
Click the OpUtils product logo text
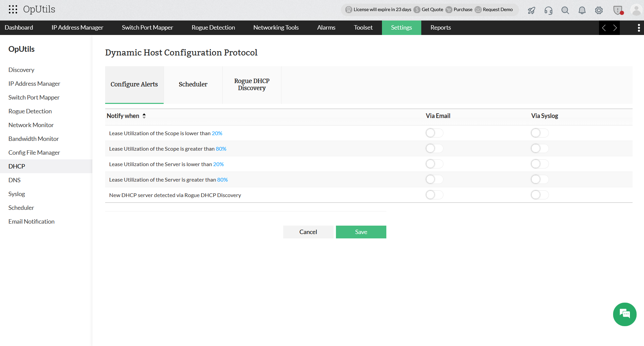tap(39, 9)
